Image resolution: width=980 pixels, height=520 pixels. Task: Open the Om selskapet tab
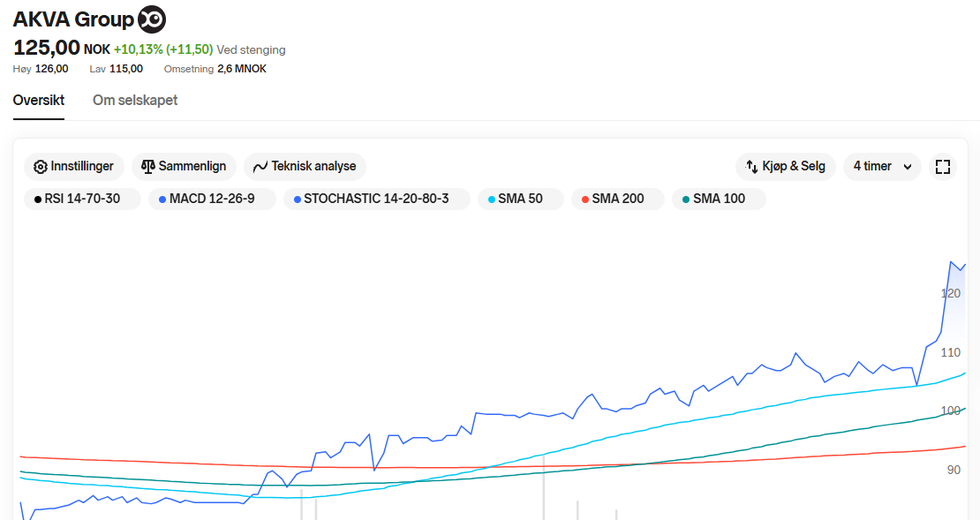135,100
